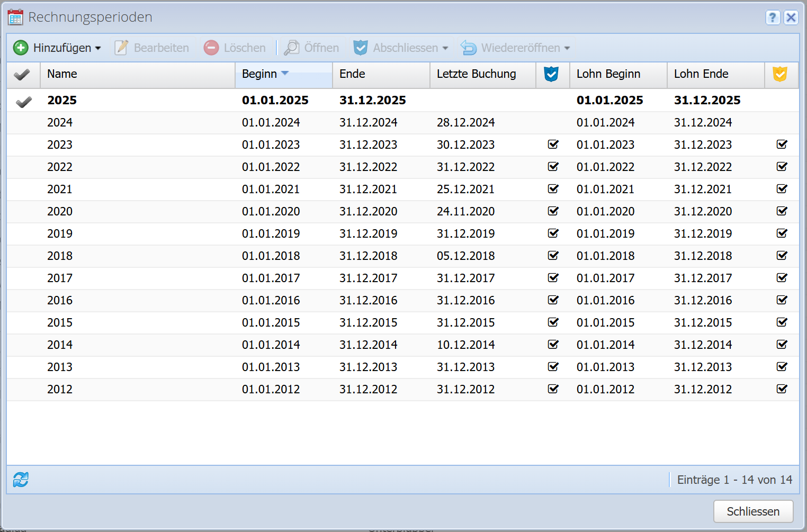Expand the Wiedereröffnen dropdown arrow
The height and width of the screenshot is (532, 807).
pyautogui.click(x=567, y=48)
